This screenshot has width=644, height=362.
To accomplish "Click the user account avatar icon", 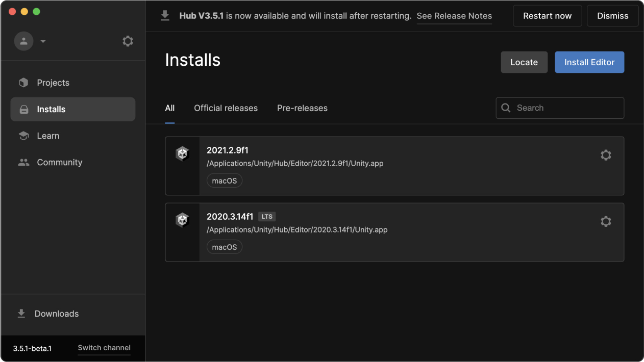I will click(x=23, y=41).
